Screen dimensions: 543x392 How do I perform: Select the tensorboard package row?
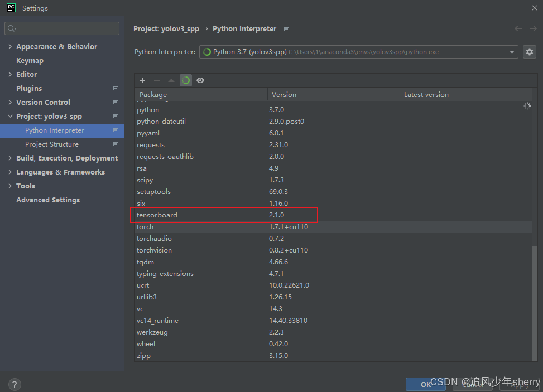tap(334, 215)
